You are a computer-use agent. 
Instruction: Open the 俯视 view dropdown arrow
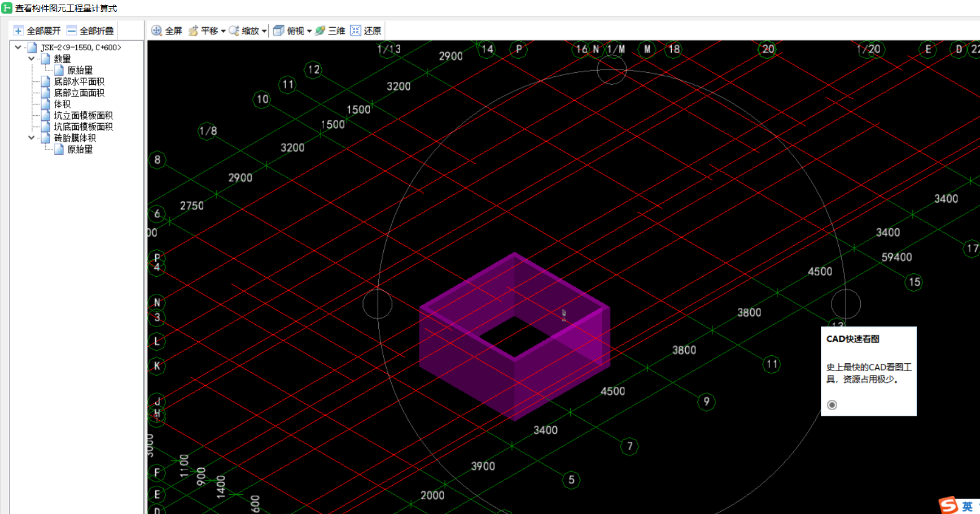click(309, 31)
